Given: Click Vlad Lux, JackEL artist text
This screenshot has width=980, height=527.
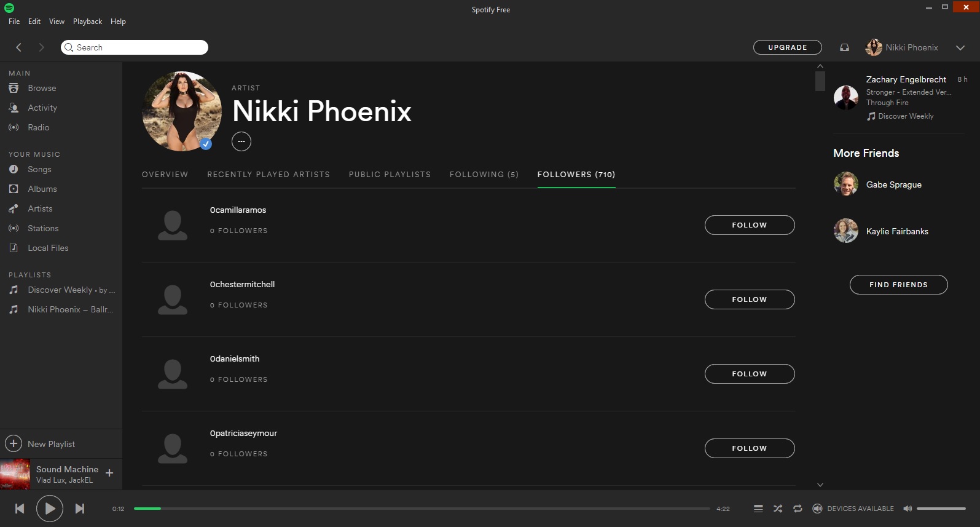Looking at the screenshot, I should tap(65, 480).
